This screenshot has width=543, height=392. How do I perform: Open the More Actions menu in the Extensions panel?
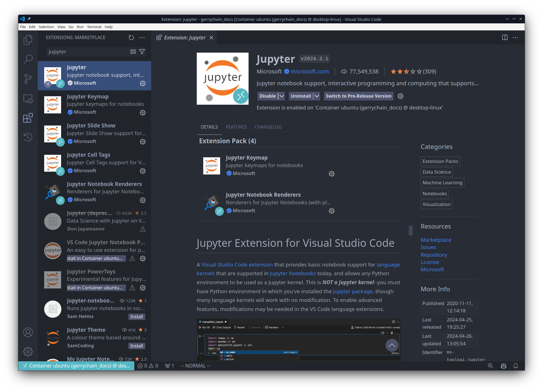(142, 37)
